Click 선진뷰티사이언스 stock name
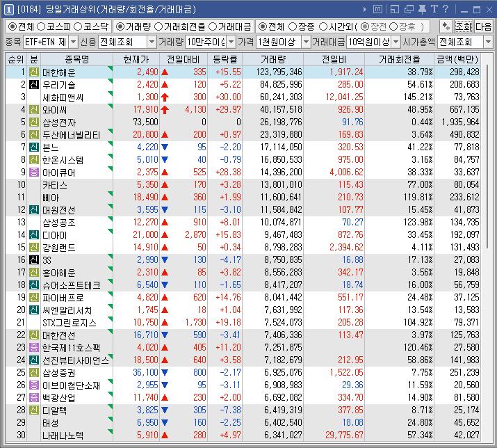Screen dimensions: 497x448 click(x=76, y=360)
